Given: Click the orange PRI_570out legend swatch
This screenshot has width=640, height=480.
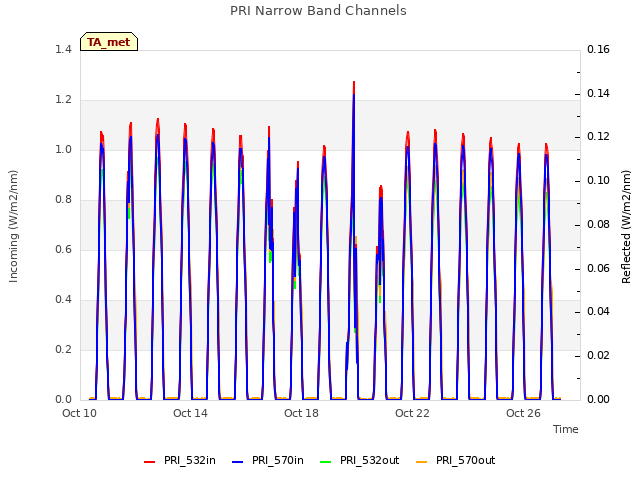Looking at the screenshot, I should pyautogui.click(x=421, y=462).
